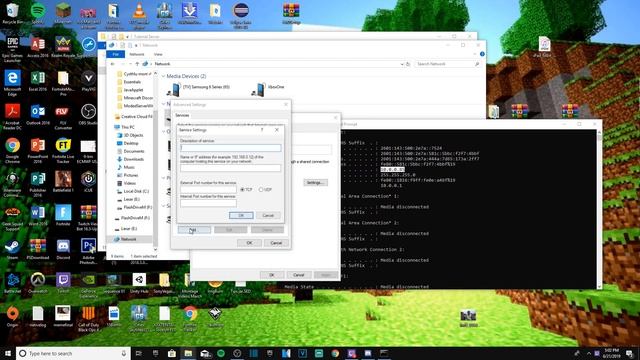Image resolution: width=640 pixels, height=360 pixels.
Task: Open the Discord desktop icon
Action: click(x=63, y=249)
